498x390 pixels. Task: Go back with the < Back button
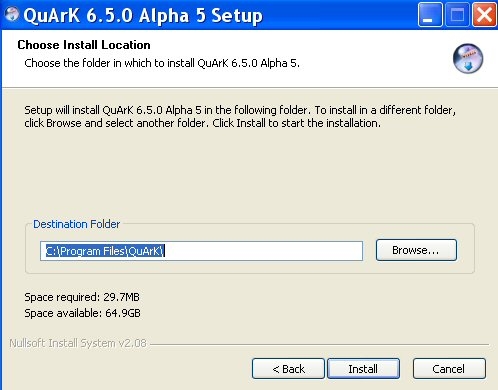click(288, 369)
